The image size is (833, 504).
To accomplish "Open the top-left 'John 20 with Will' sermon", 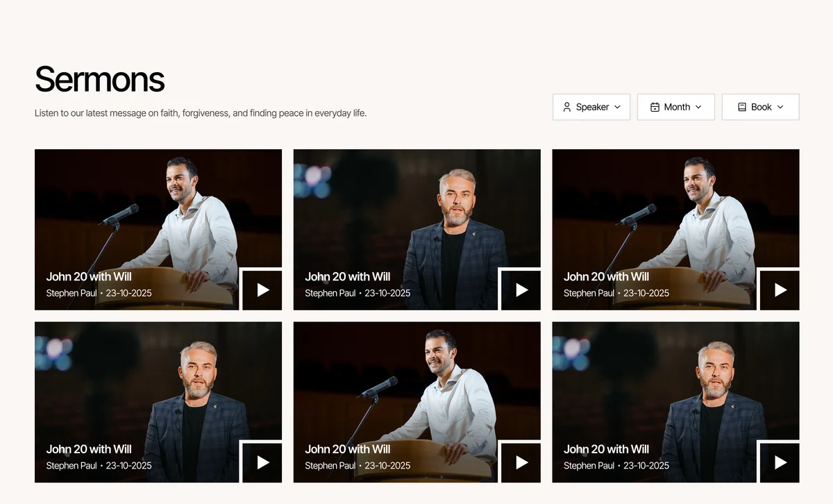I will pyautogui.click(x=89, y=276).
